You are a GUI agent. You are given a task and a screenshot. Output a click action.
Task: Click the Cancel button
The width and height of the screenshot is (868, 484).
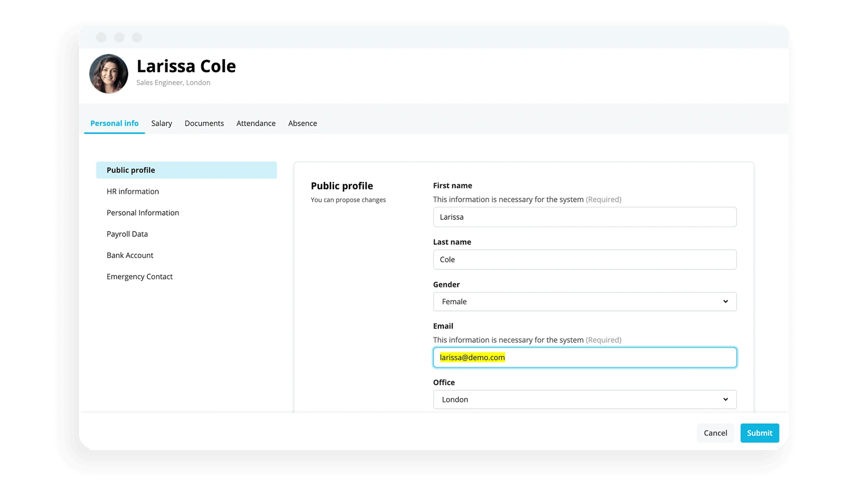715,433
